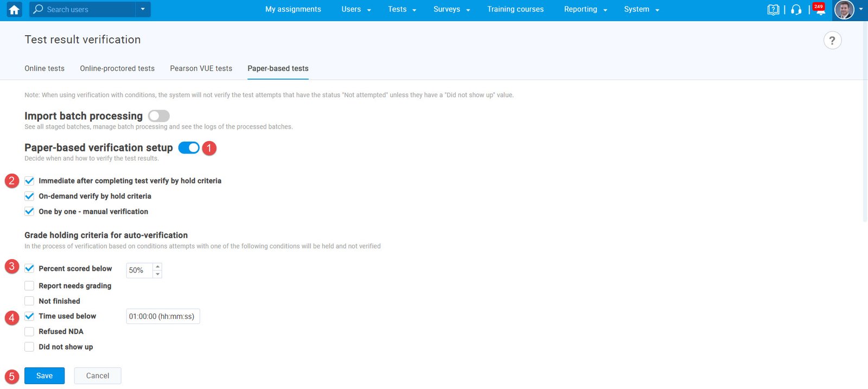Click the headset support icon

[x=796, y=10]
